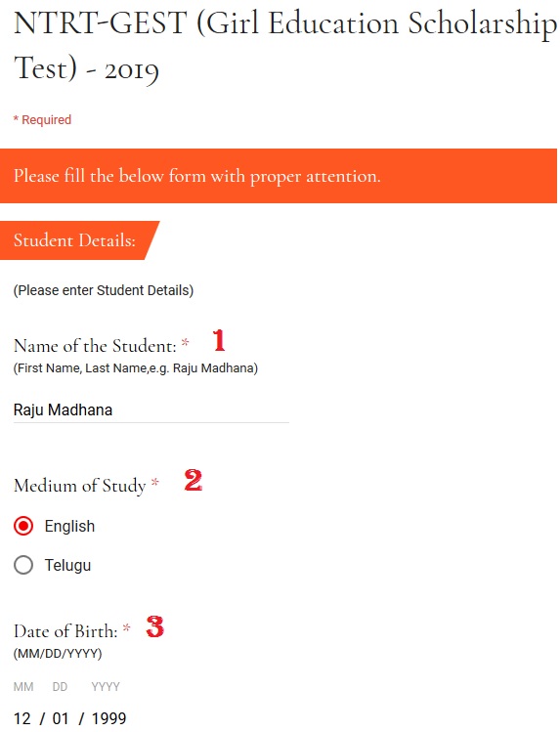Click the red number 1 annotation
The image size is (560, 732).
pos(219,340)
